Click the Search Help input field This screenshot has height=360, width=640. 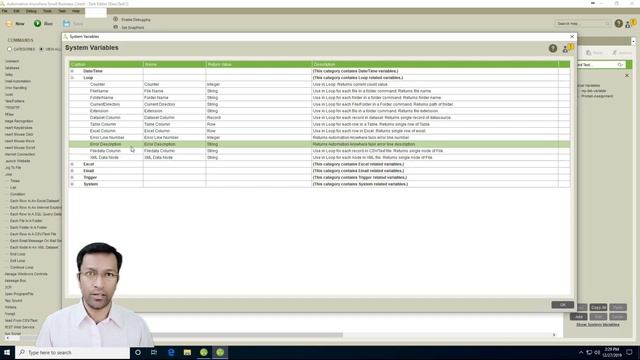coord(582,24)
